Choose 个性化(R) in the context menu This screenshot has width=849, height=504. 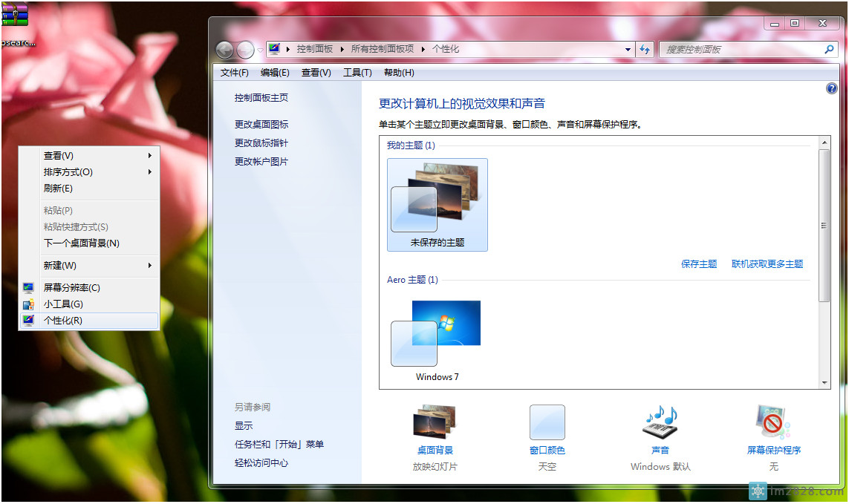tap(63, 321)
